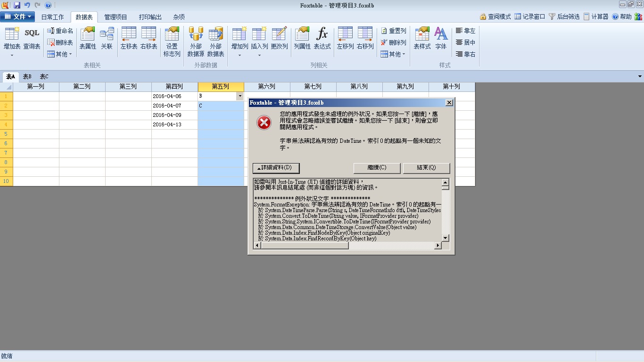Screen dimensions: 644x362
Task: Switch to 杂项 ribbon tab
Action: 179,17
